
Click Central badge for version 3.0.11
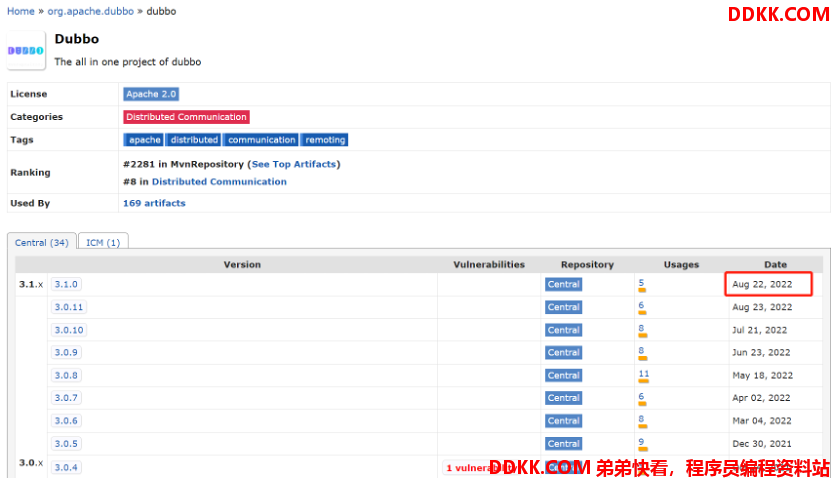564,307
